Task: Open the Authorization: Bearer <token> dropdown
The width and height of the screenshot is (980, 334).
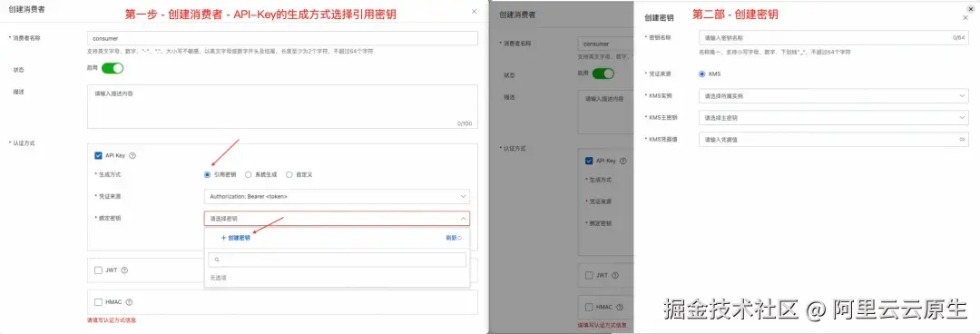Action: click(337, 196)
